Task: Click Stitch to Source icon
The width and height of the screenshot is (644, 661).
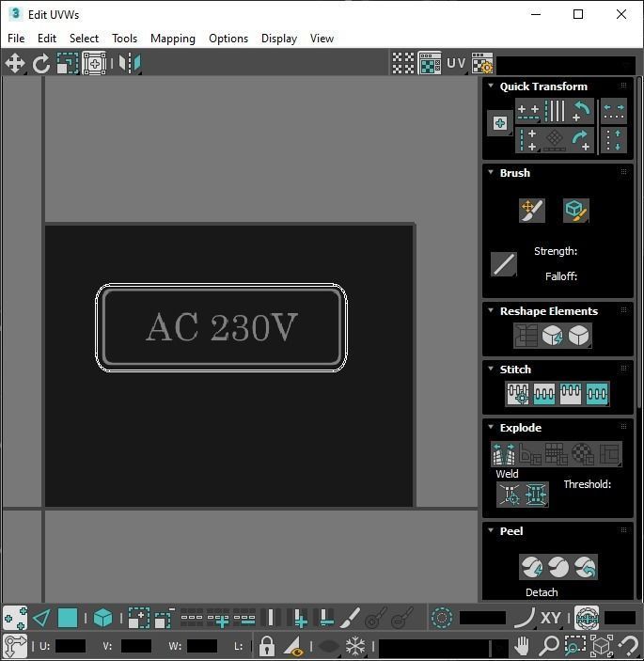Action: pyautogui.click(x=571, y=394)
